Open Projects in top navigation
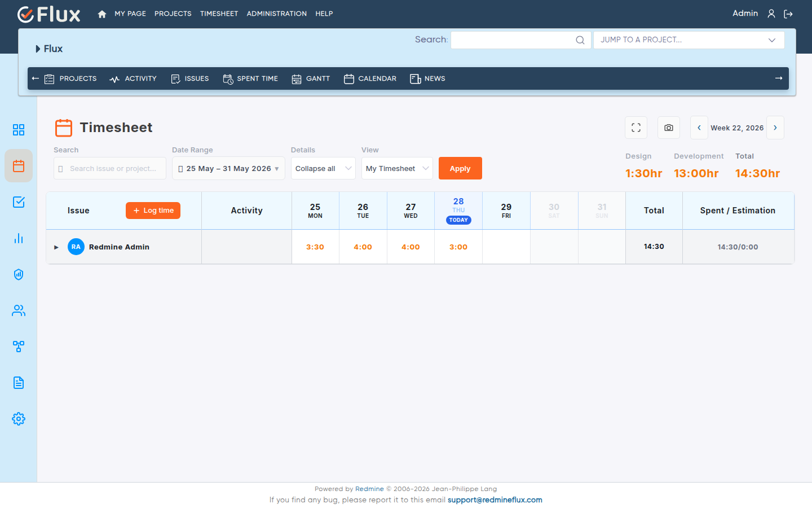Image resolution: width=812 pixels, height=508 pixels. tap(173, 14)
